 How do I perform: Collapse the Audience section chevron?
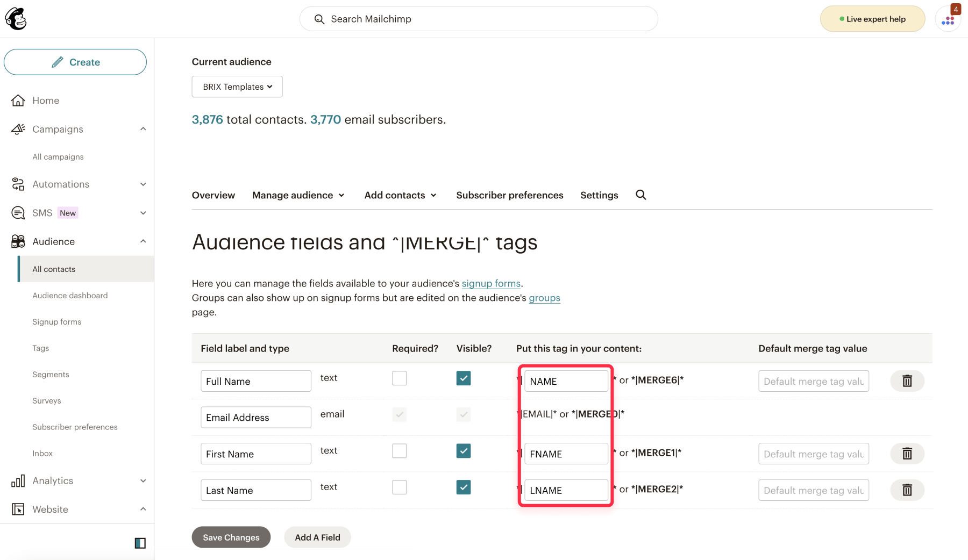(143, 241)
